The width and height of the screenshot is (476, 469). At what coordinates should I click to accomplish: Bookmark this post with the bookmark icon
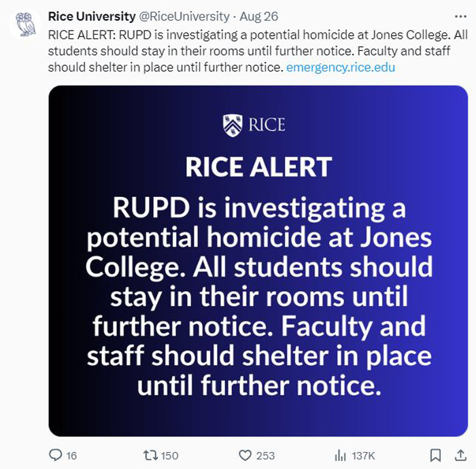tap(435, 455)
